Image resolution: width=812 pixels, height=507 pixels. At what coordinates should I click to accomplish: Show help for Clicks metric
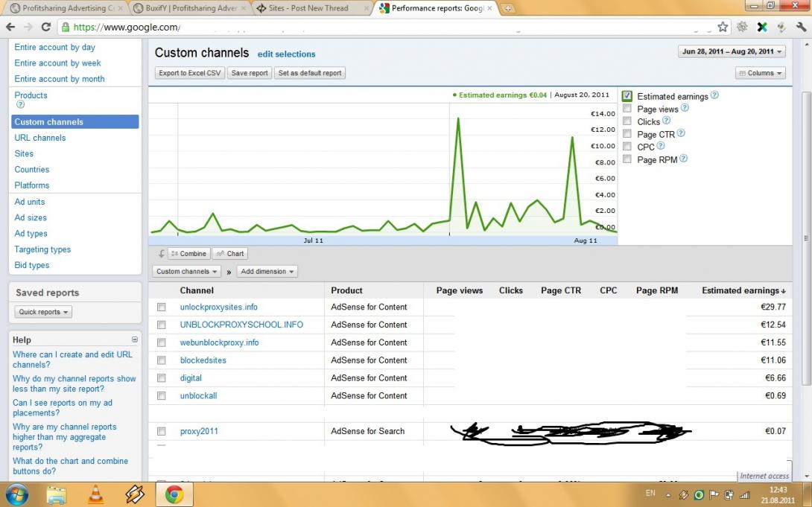coord(667,121)
